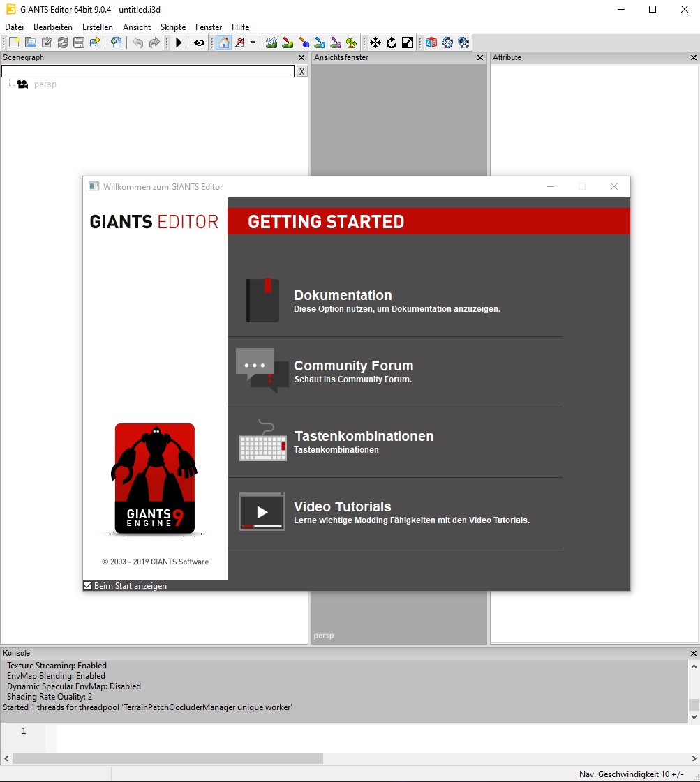
Task: Click the persp camera tree item
Action: 45,84
